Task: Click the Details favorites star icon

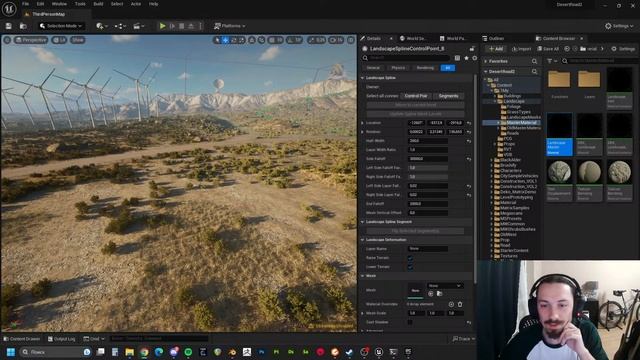Action: coord(466,58)
